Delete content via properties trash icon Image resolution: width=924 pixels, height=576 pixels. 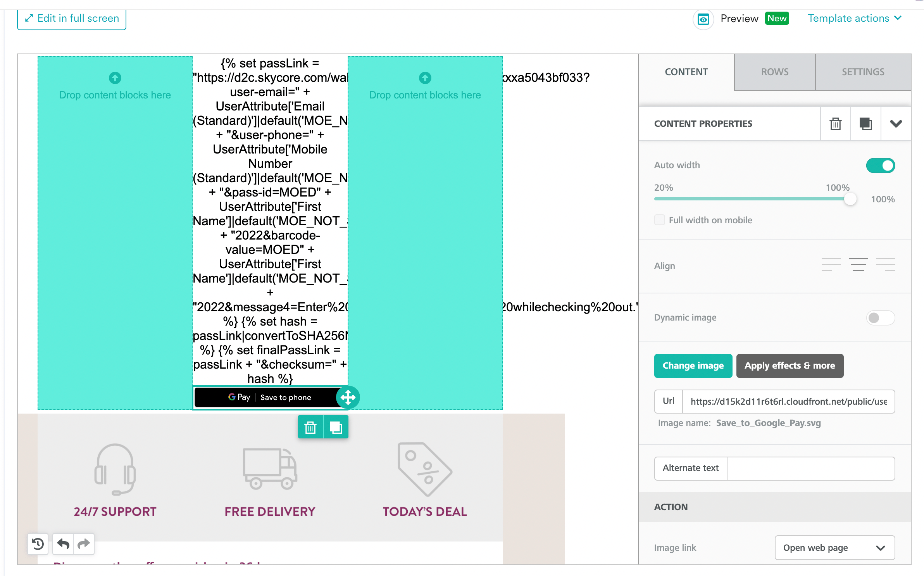836,124
